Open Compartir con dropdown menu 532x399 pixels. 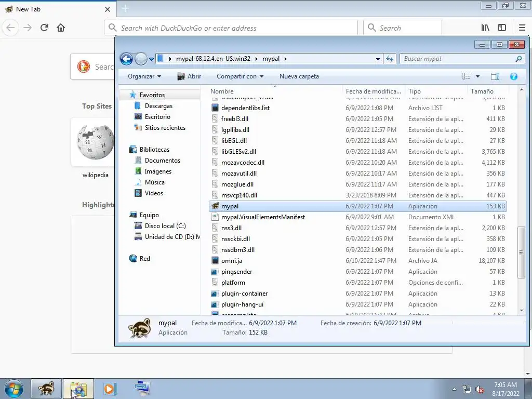[240, 76]
